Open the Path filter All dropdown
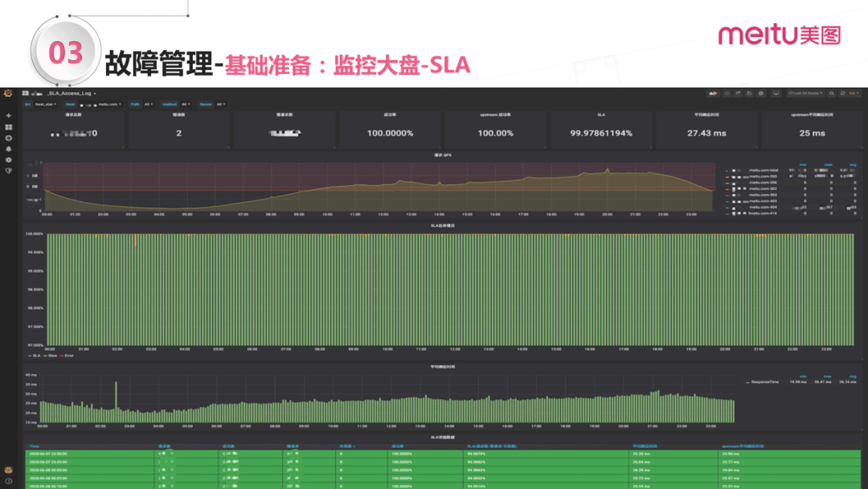This screenshot has width=868, height=489. tap(148, 105)
